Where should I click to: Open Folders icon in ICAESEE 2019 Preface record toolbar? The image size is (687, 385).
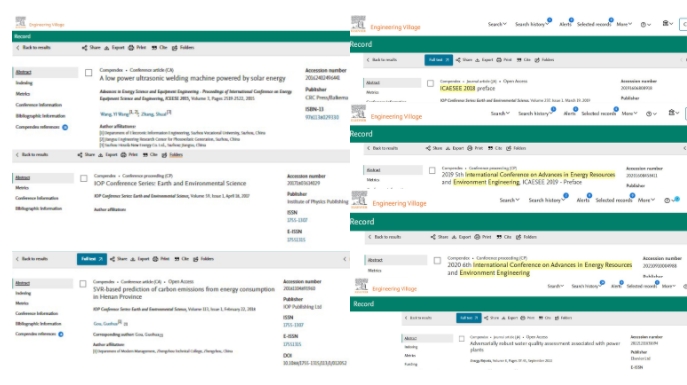click(509, 148)
